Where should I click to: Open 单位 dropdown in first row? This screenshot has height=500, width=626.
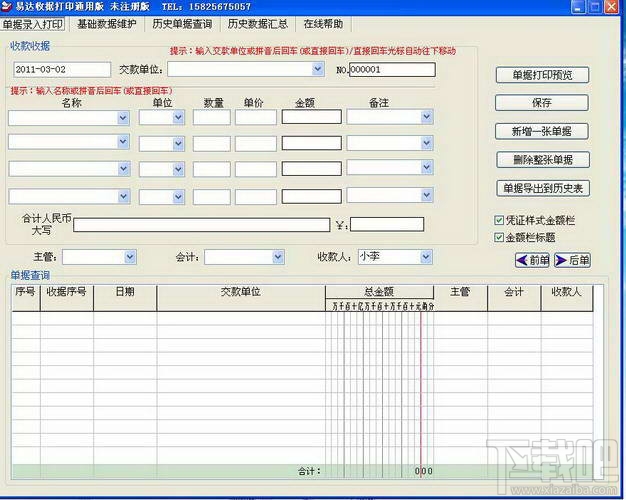(x=178, y=118)
